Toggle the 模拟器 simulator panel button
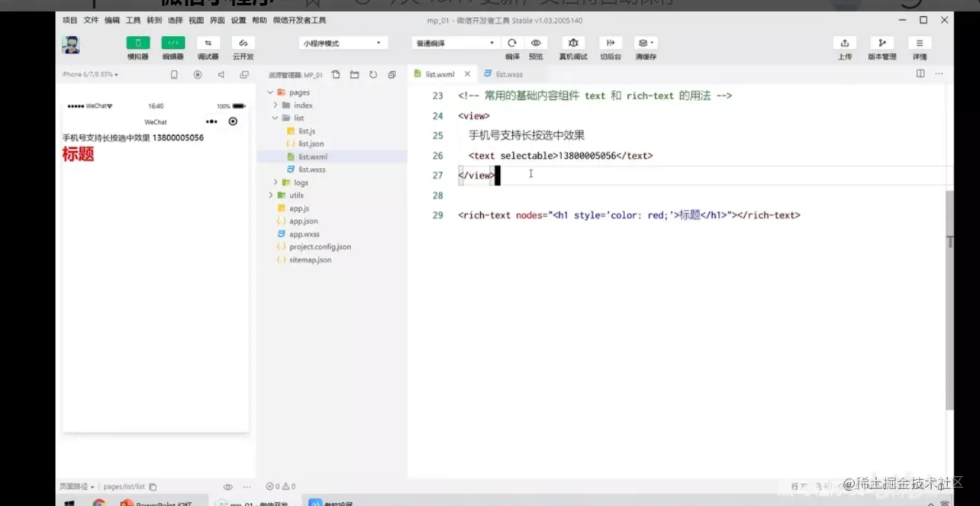The width and height of the screenshot is (980, 506). pos(138,43)
